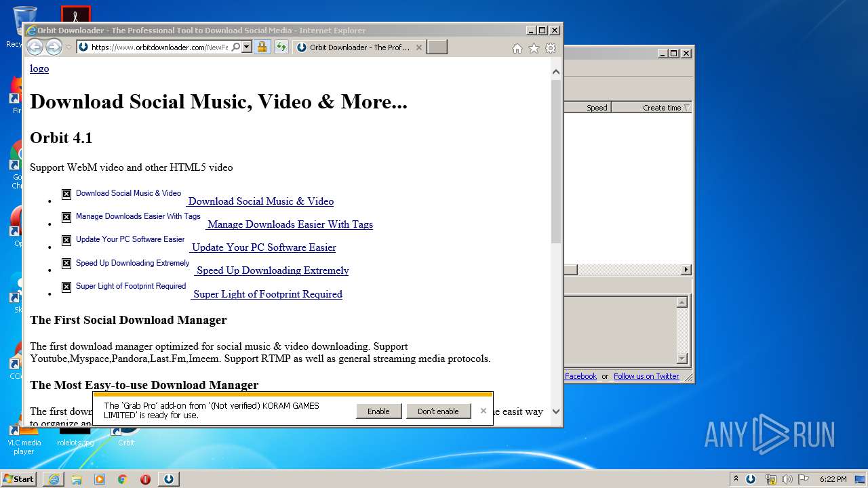Sort by Create time column in Orbit window
This screenshot has height=488, width=868.
tap(652, 108)
